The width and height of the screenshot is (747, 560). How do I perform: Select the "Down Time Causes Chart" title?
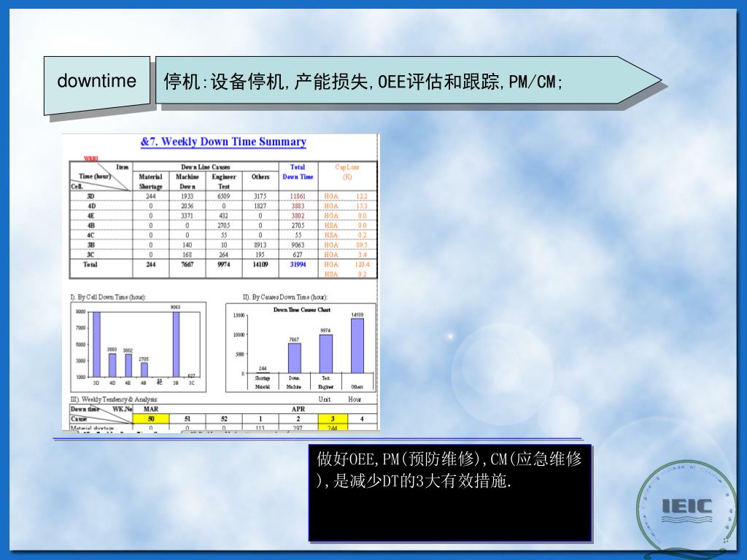pyautogui.click(x=302, y=309)
